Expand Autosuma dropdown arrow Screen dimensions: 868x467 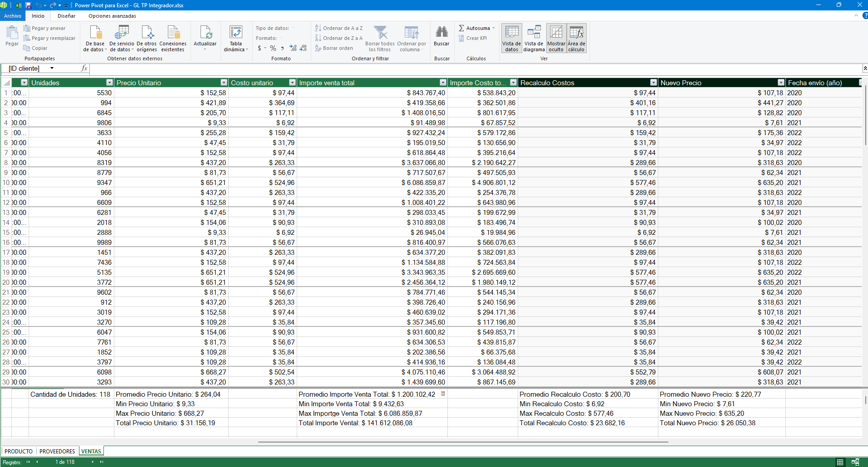point(493,28)
